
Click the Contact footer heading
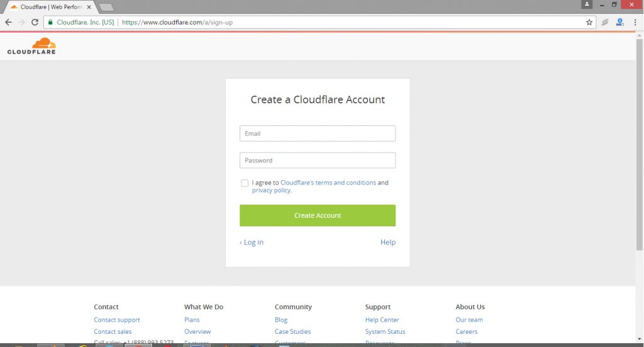106,307
